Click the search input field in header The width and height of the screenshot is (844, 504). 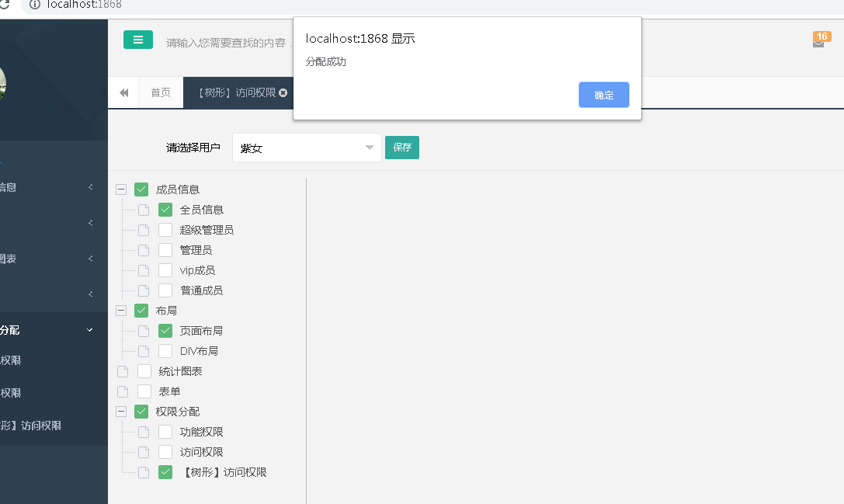(x=227, y=43)
